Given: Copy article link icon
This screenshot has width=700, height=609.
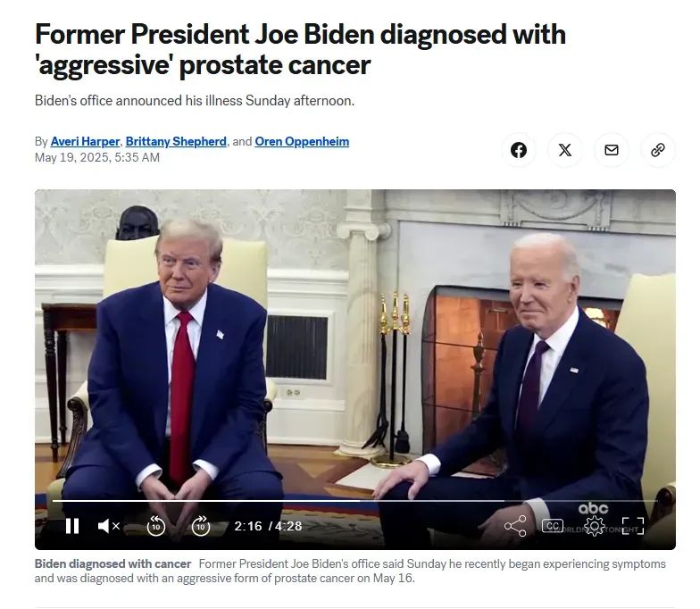Looking at the screenshot, I should coord(657,150).
